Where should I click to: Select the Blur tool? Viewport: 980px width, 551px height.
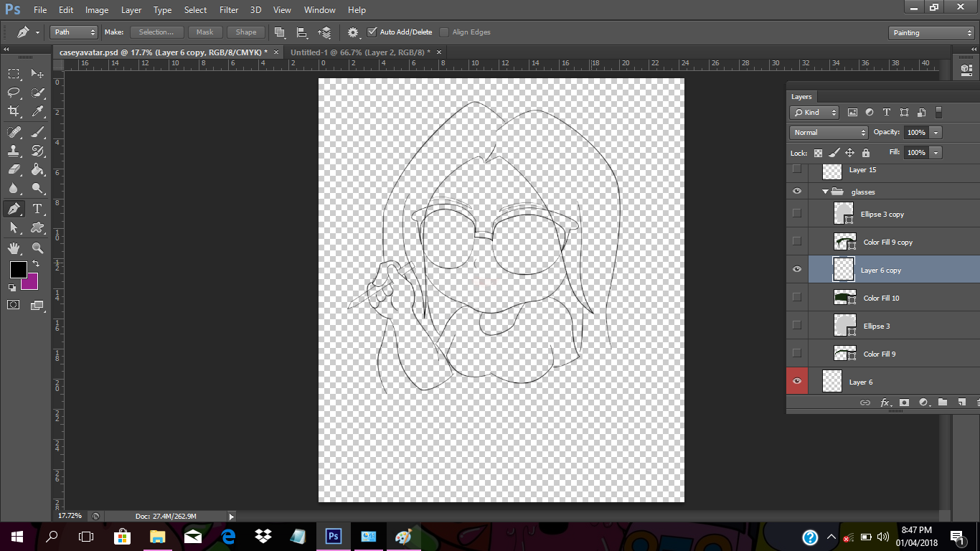tap(14, 188)
